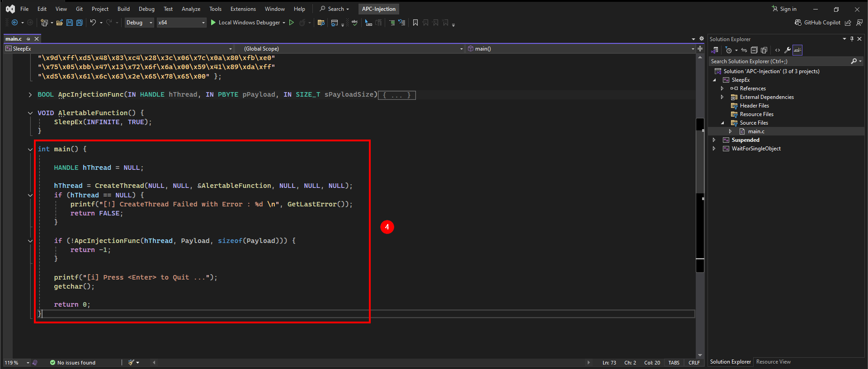868x369 pixels.
Task: Expand the collapsed ApcInjectionFunc code block
Action: pyautogui.click(x=30, y=95)
